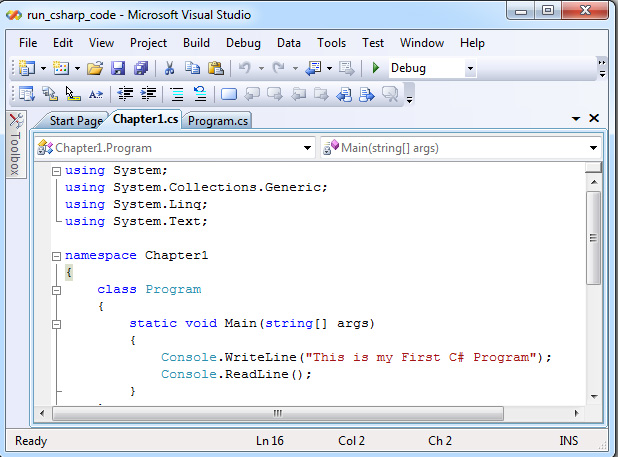Collapse the static void Main method
The width and height of the screenshot is (618, 457).
pyautogui.click(x=56, y=325)
